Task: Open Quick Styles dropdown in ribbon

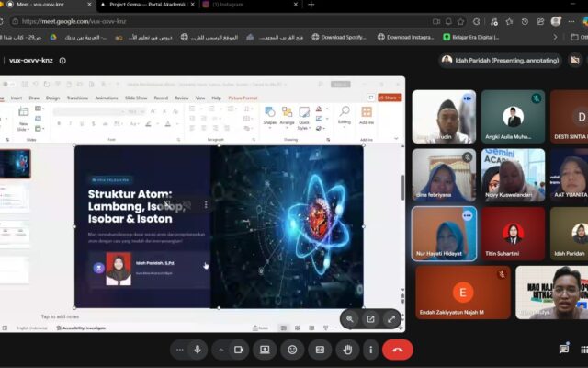Action: coord(304,118)
